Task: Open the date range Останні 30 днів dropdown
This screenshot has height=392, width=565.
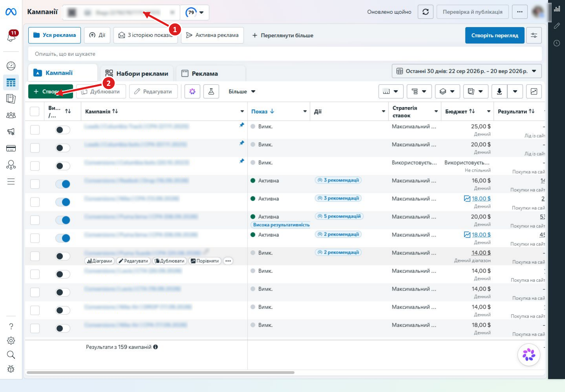Action: [x=467, y=71]
